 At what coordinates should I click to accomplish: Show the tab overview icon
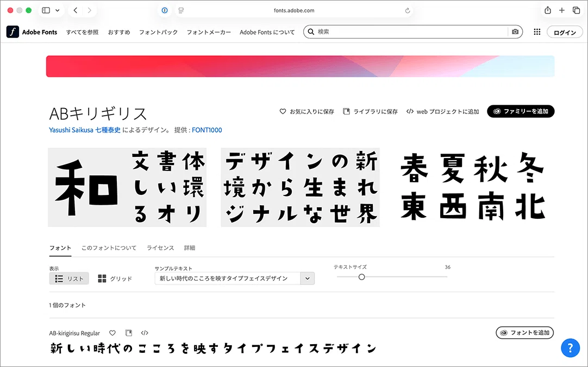point(577,10)
